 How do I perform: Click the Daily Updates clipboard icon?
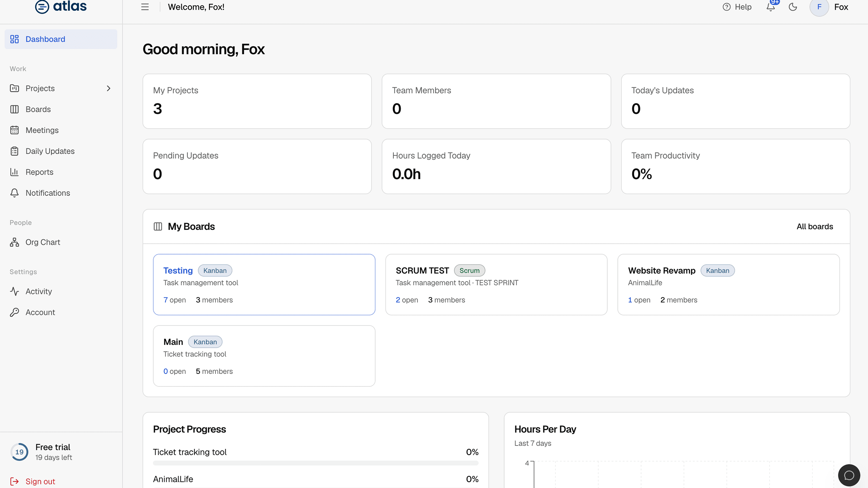pos(14,151)
